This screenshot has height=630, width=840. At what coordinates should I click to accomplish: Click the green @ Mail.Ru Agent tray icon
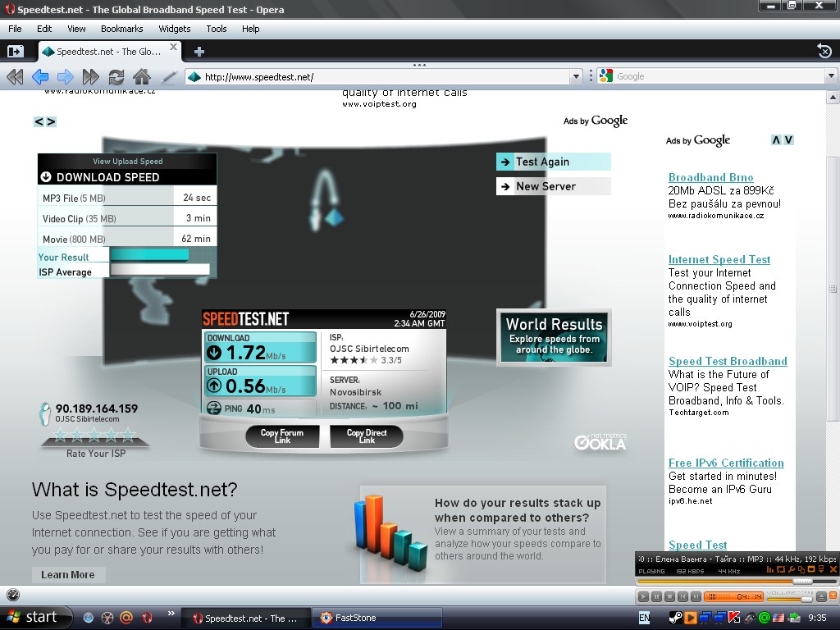pos(765,618)
